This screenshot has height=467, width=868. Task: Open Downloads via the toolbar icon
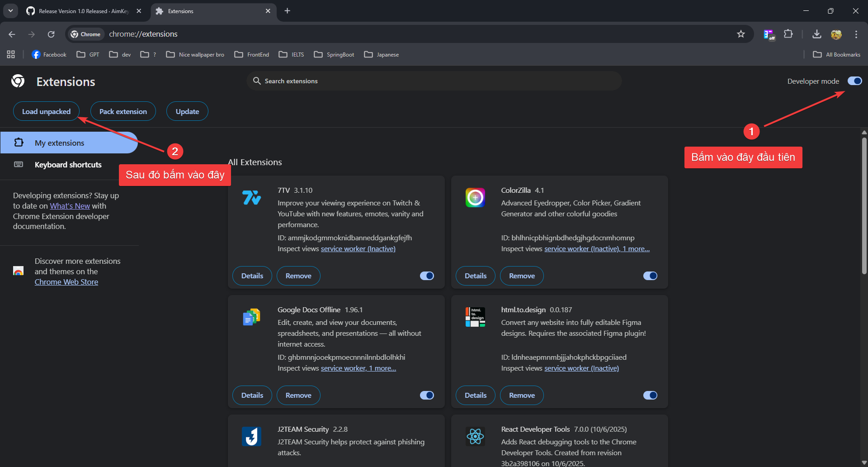[x=816, y=34]
